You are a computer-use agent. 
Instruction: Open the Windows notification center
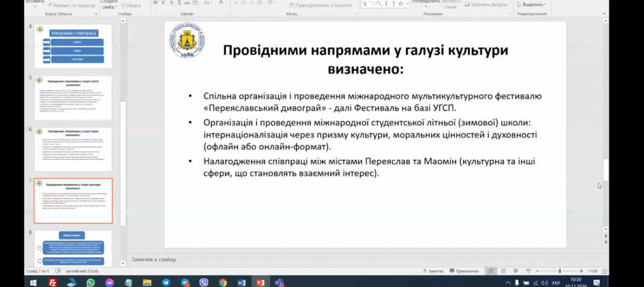pos(597,282)
